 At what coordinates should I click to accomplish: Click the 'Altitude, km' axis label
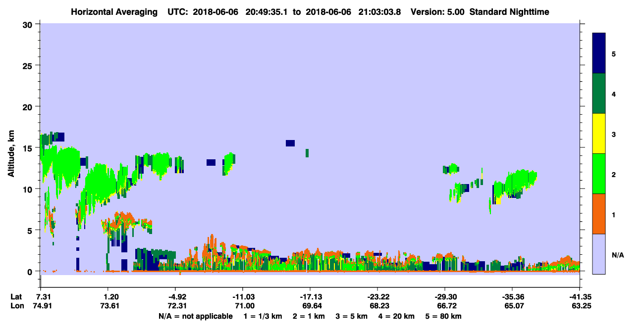point(12,152)
